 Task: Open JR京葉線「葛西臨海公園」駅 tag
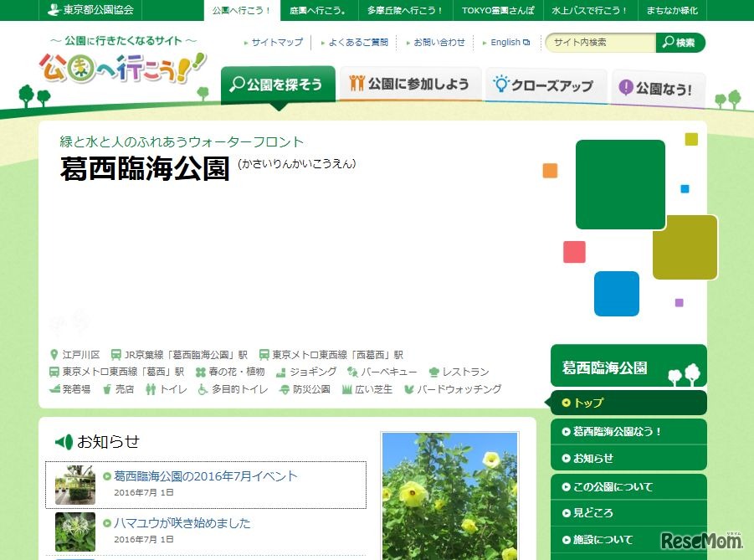186,355
